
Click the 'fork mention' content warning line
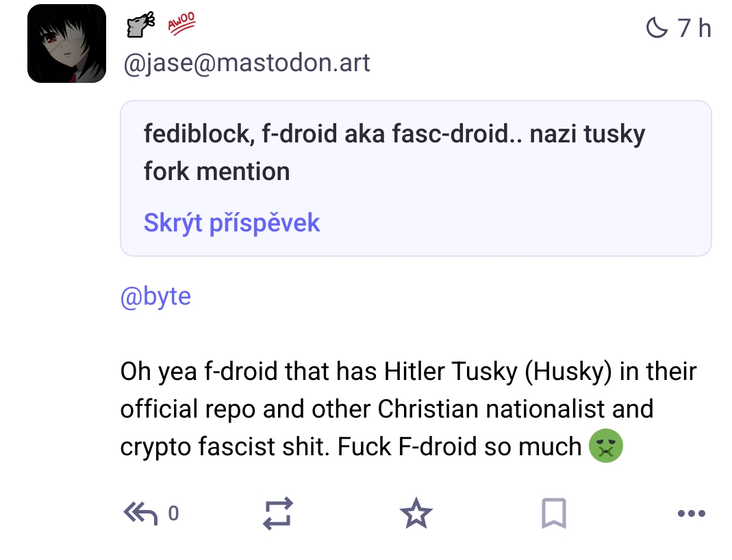click(216, 171)
